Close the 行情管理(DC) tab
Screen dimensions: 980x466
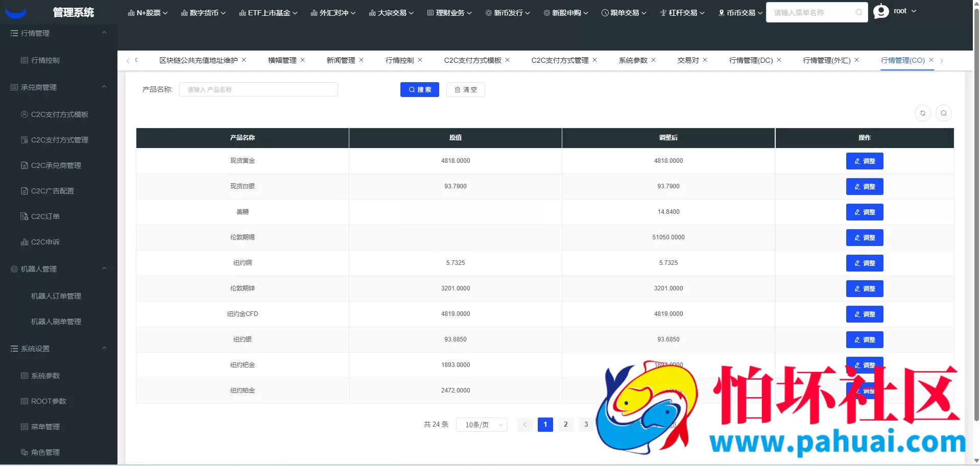pos(779,60)
